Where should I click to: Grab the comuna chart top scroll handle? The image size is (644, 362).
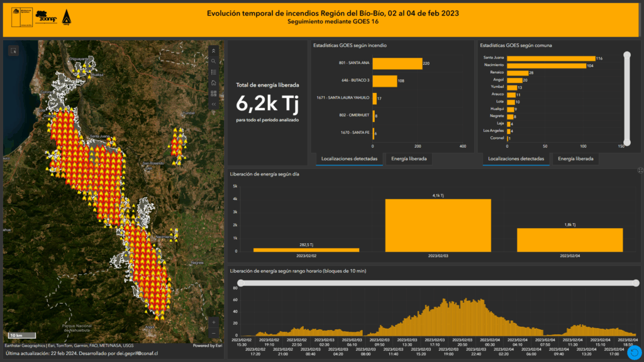(x=626, y=55)
